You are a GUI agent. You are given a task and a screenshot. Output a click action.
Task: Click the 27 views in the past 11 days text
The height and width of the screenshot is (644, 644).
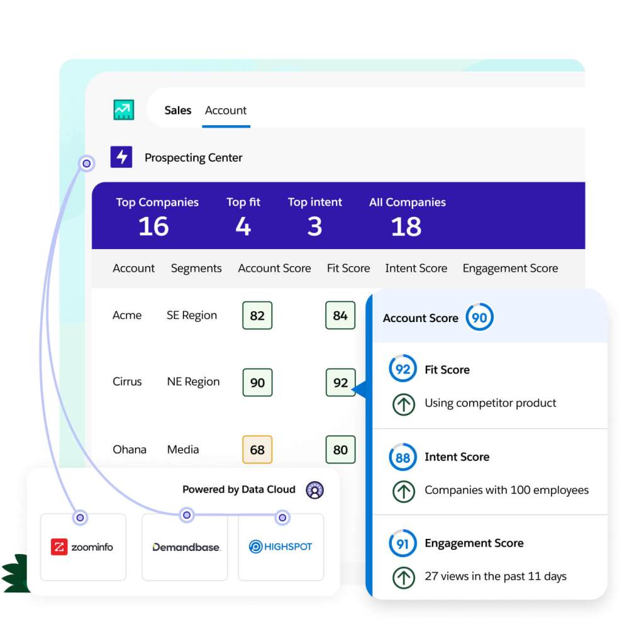click(496, 576)
